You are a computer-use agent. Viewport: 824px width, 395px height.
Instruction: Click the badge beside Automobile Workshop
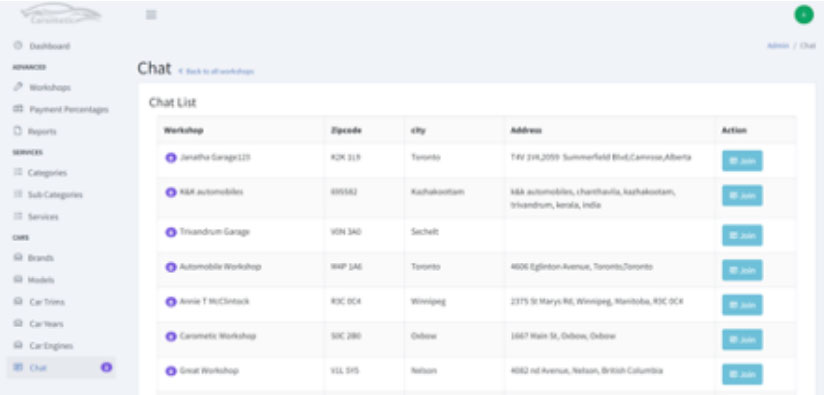click(x=171, y=267)
